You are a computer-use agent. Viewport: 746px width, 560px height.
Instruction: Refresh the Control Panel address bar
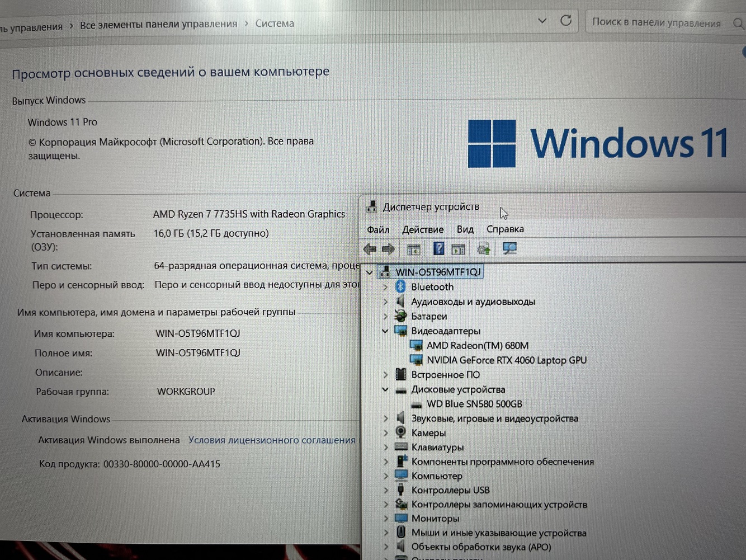[566, 21]
